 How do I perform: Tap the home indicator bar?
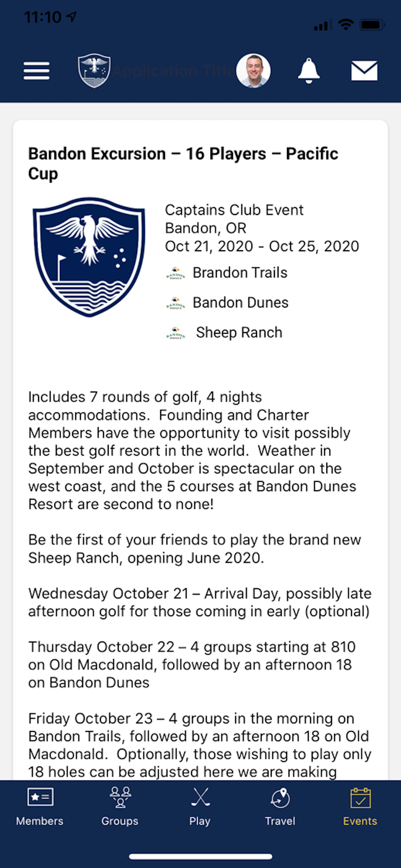click(x=200, y=856)
